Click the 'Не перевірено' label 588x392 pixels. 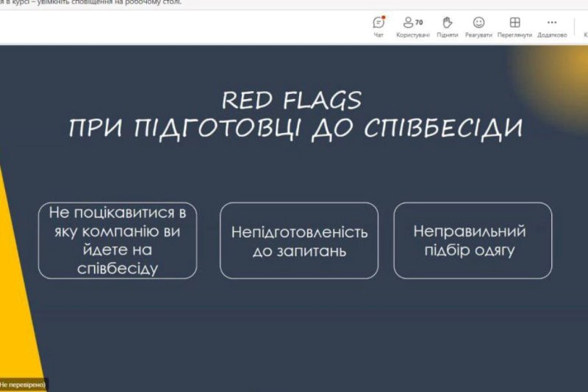pos(23,385)
